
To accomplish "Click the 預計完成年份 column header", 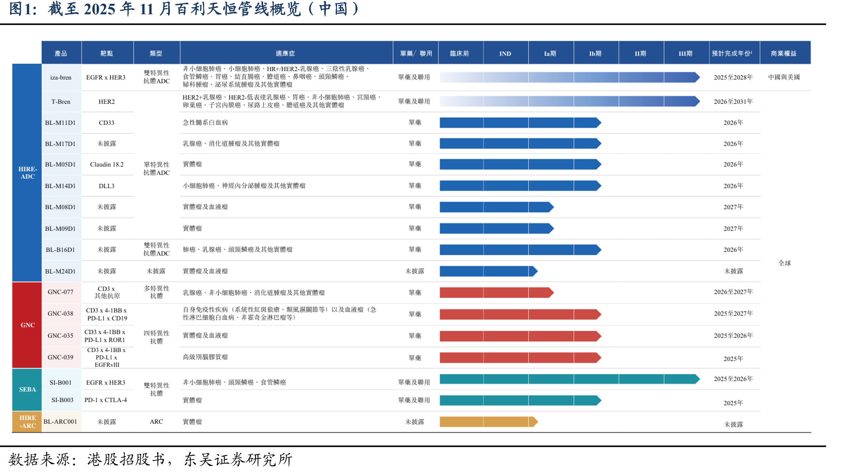I will (x=734, y=53).
